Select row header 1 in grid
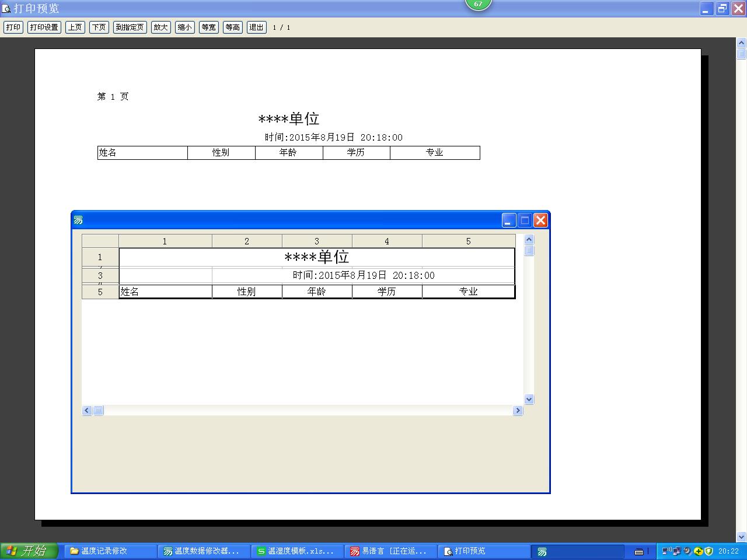The image size is (747, 560). [x=100, y=257]
